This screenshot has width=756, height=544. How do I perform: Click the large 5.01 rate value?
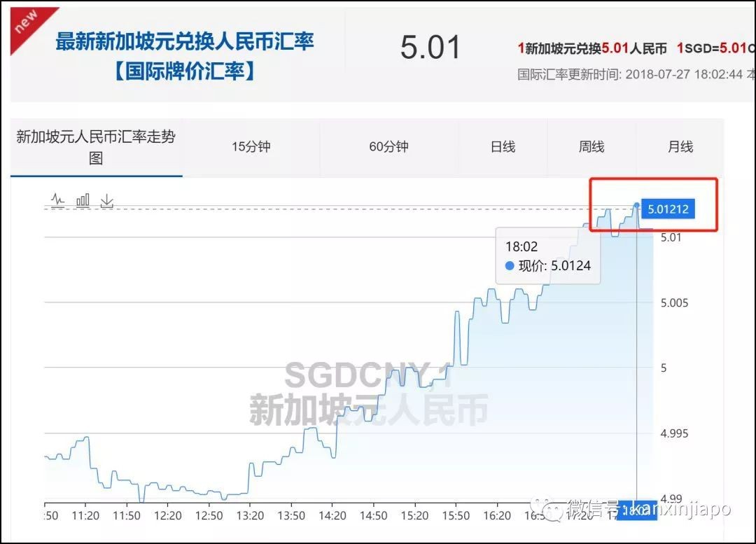pyautogui.click(x=430, y=48)
